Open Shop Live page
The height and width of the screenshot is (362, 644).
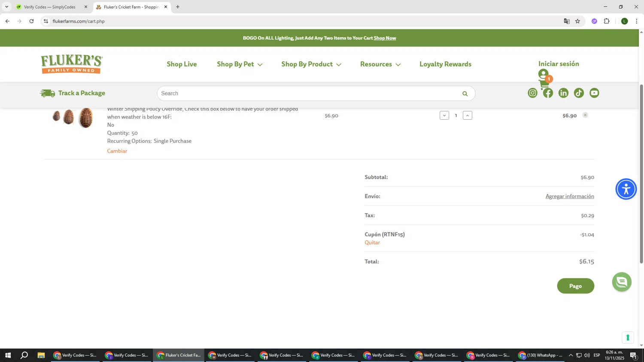coord(182,64)
